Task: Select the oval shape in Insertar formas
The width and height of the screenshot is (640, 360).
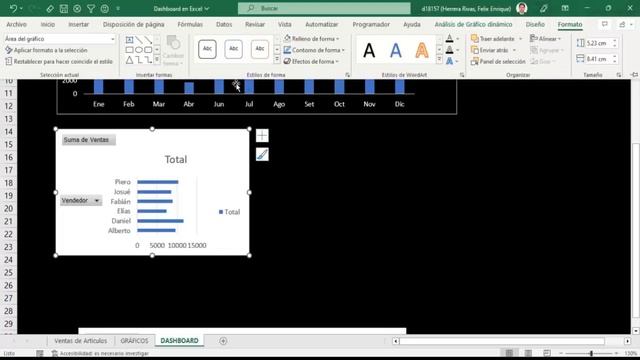Action: click(139, 50)
